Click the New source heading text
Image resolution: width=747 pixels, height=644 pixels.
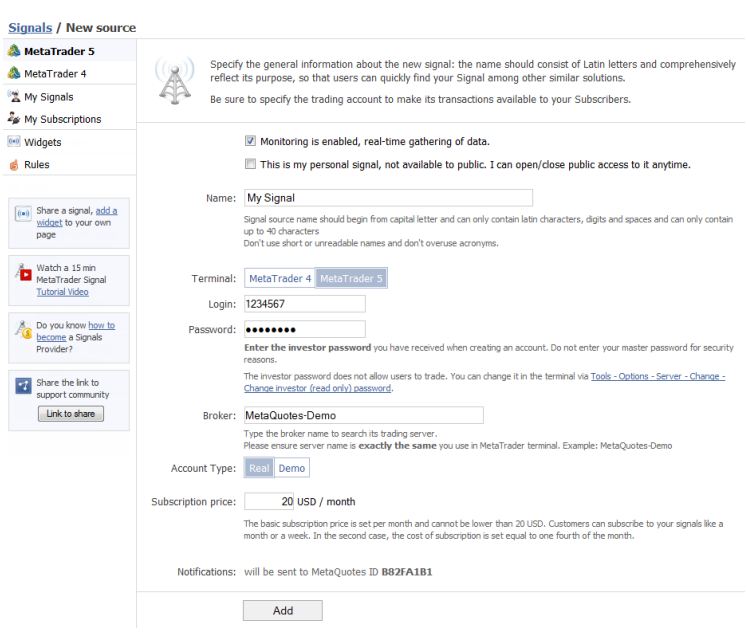[x=101, y=28]
